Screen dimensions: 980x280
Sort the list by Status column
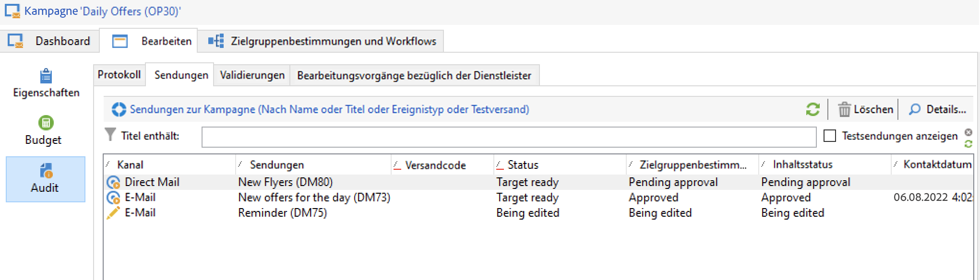pyautogui.click(x=523, y=165)
